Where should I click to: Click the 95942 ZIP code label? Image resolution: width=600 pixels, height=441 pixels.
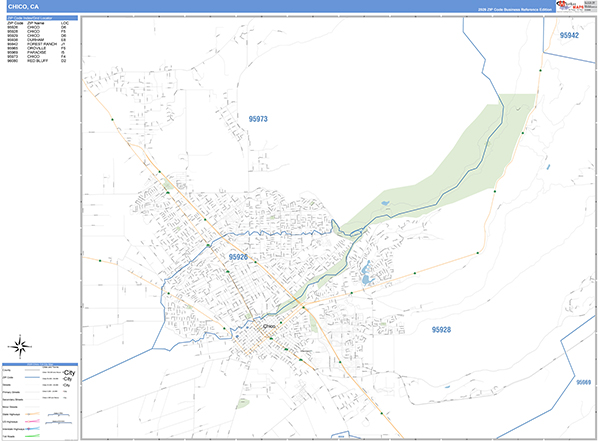(x=569, y=35)
